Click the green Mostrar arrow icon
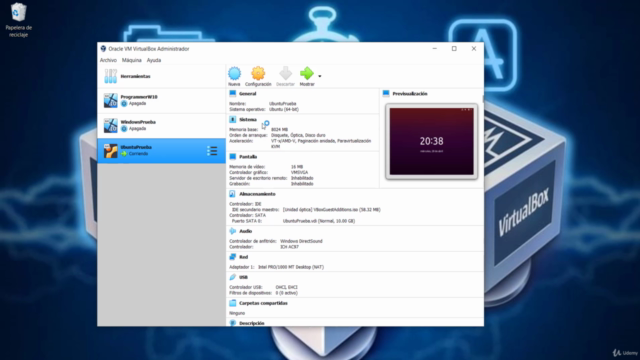Image resolution: width=640 pixels, height=360 pixels. point(307,74)
